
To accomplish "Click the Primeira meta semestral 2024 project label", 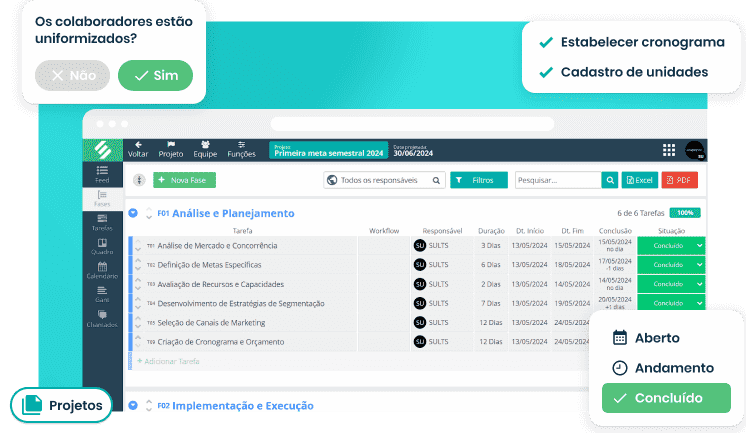I will tap(329, 150).
